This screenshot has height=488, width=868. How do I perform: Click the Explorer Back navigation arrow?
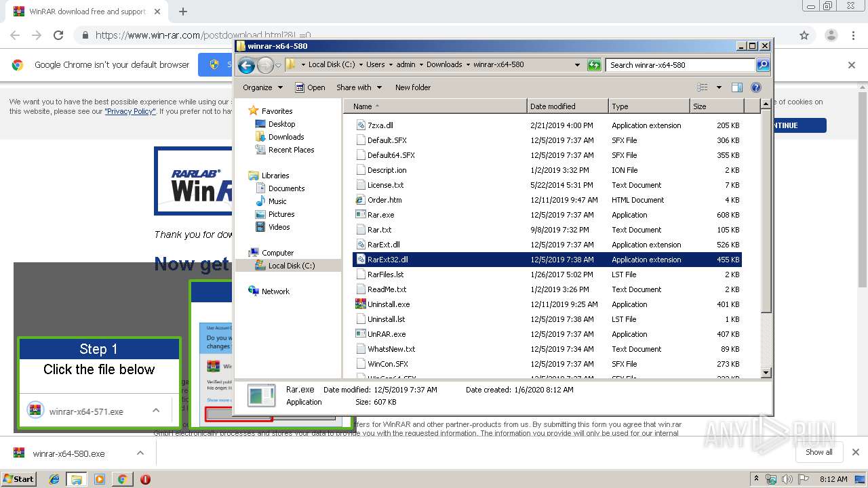pos(246,65)
